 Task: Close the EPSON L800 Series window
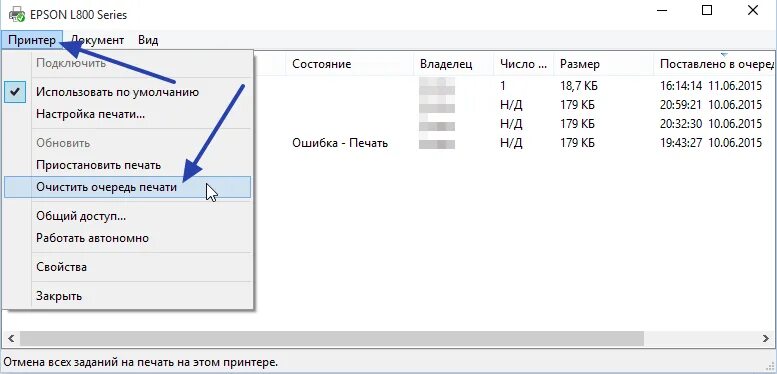(753, 10)
